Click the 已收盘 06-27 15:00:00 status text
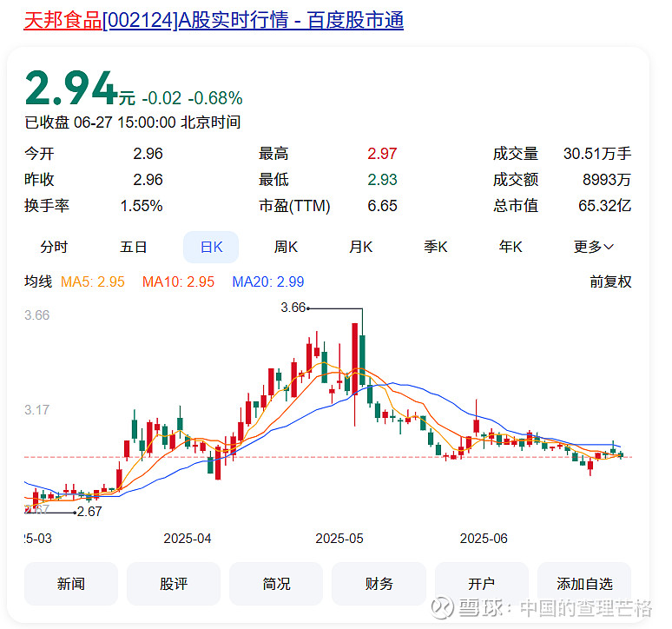This screenshot has width=672, height=629. pos(133,122)
